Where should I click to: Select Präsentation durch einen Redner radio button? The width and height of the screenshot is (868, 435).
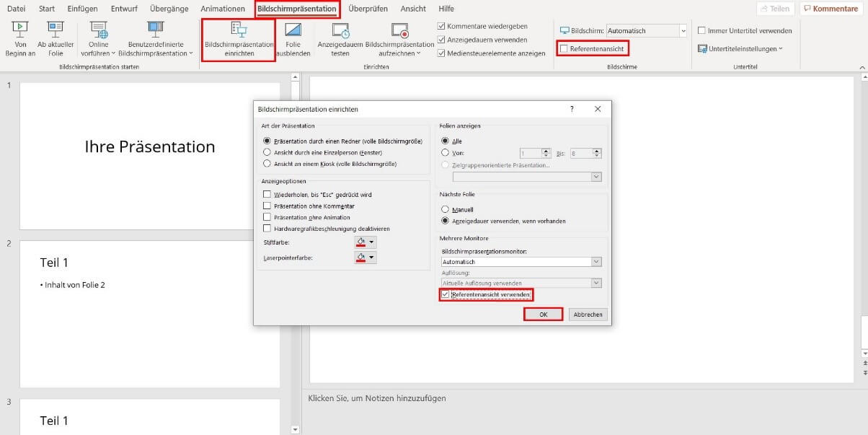point(267,141)
